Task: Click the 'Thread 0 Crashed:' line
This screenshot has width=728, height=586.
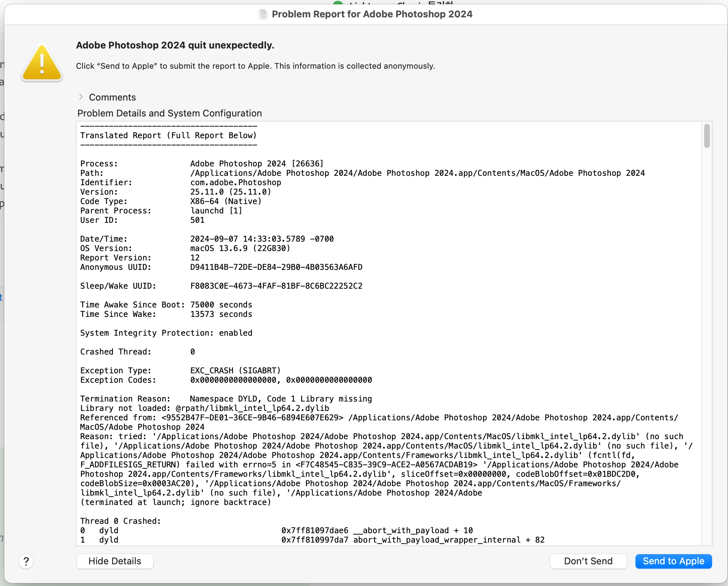Action: point(120,521)
